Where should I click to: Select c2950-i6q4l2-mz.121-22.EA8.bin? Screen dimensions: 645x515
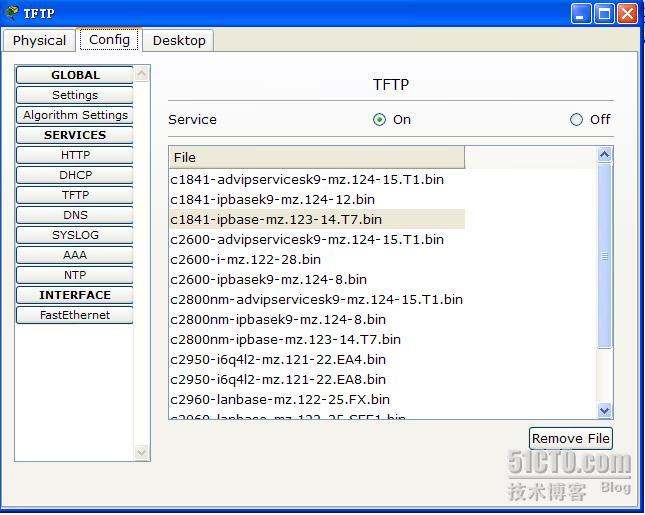317,379
